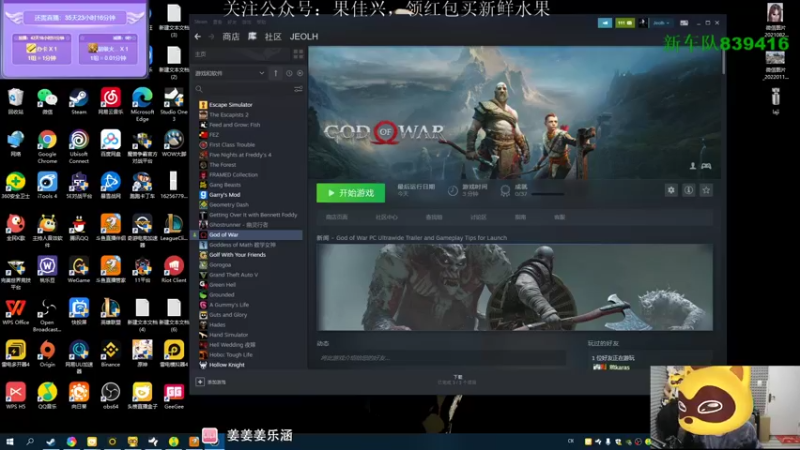800x450 pixels.
Task: Select Hades in library list
Action: point(217,325)
